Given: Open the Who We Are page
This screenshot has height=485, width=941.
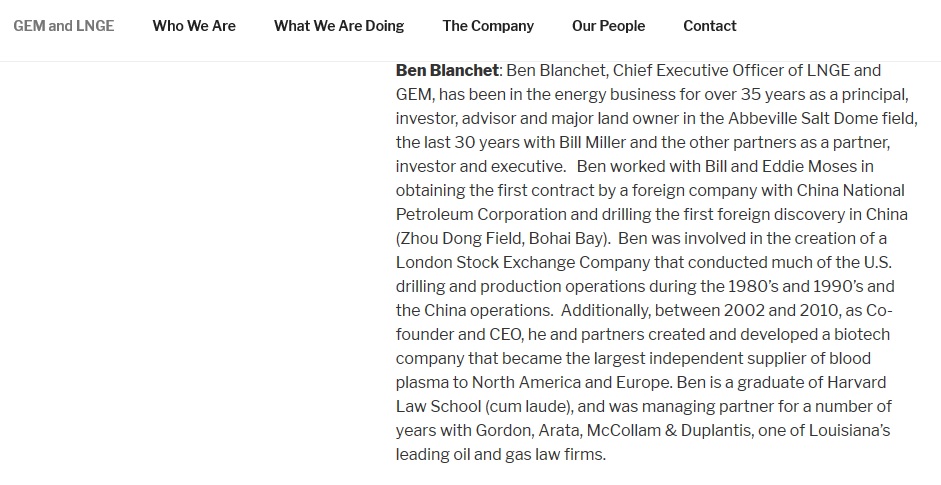Looking at the screenshot, I should [x=194, y=26].
